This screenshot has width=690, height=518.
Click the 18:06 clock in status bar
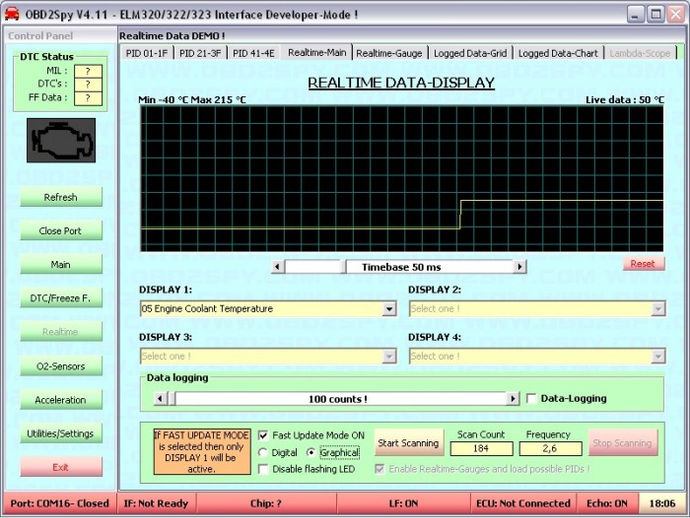point(662,503)
